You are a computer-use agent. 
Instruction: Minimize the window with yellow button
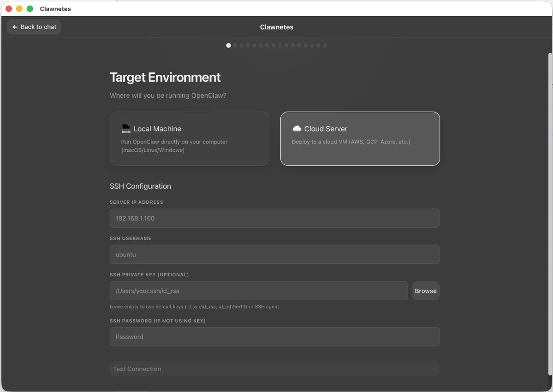(x=19, y=9)
